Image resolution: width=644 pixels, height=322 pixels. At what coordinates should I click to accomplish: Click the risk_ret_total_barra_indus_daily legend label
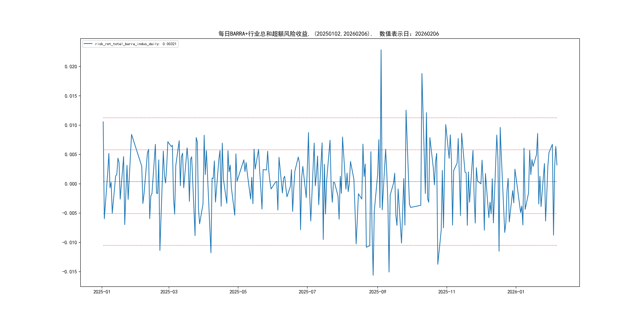pos(136,44)
